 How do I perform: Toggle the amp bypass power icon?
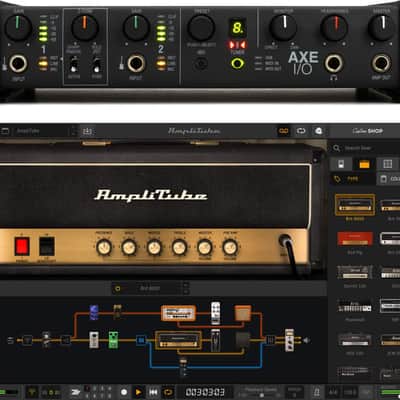pyautogui.click(x=117, y=288)
